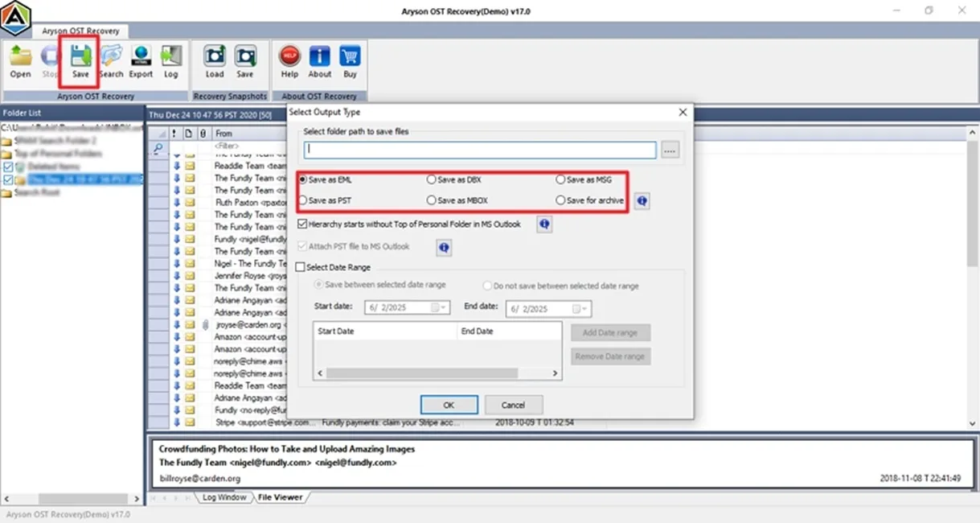The height and width of the screenshot is (523, 980).
Task: Open the End date calendar dropdown
Action: pyautogui.click(x=578, y=308)
